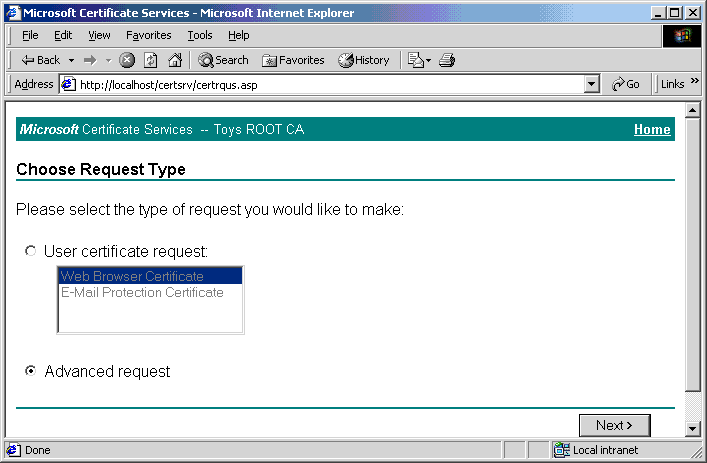Open the Search toolbar button

[223, 60]
